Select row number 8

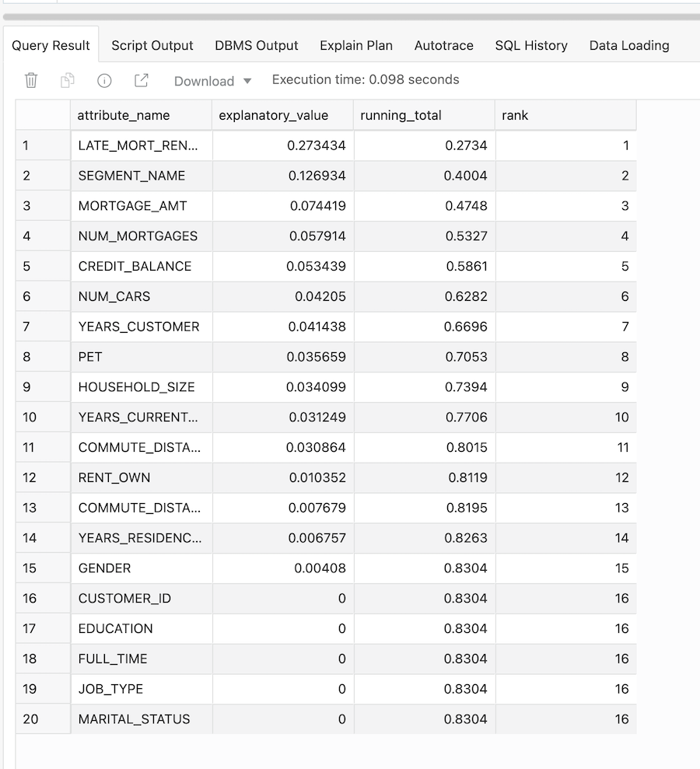coord(26,357)
